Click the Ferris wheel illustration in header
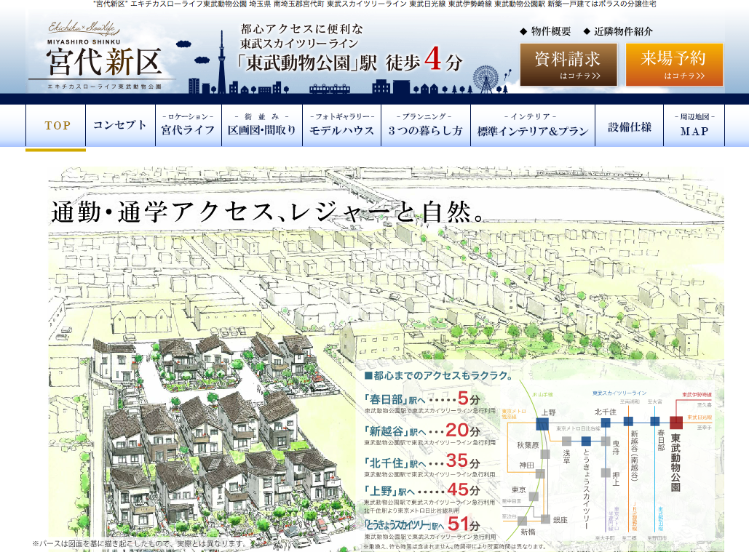This screenshot has width=749, height=560. [x=486, y=79]
